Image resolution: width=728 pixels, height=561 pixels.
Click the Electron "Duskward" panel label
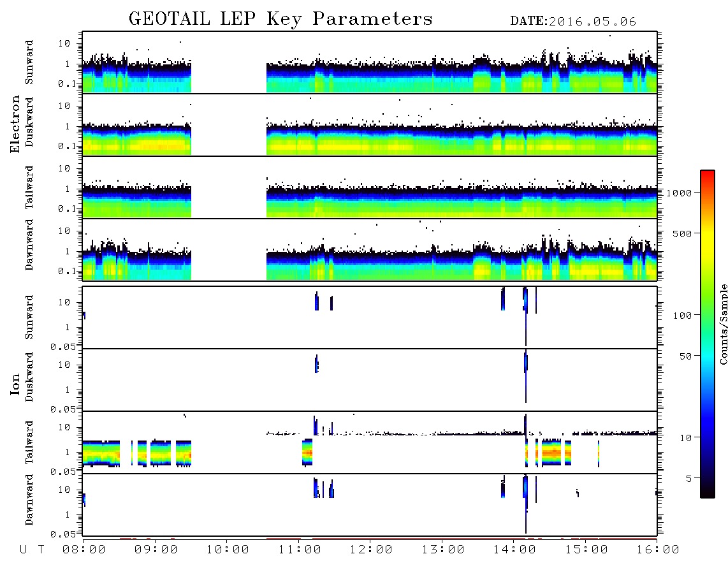29,122
